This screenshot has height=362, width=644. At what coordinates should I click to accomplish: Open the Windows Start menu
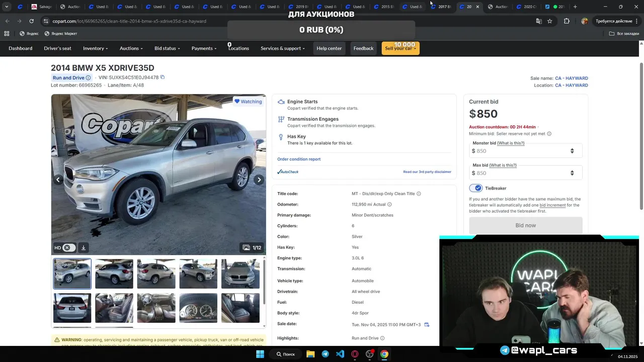pos(260,354)
